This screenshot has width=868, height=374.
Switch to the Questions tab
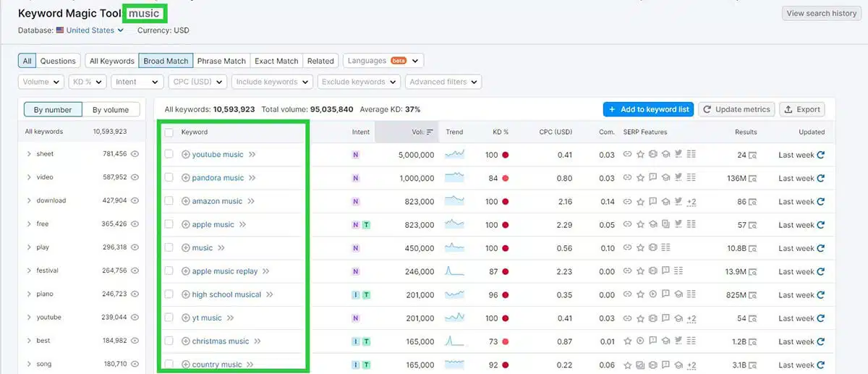coord(58,61)
